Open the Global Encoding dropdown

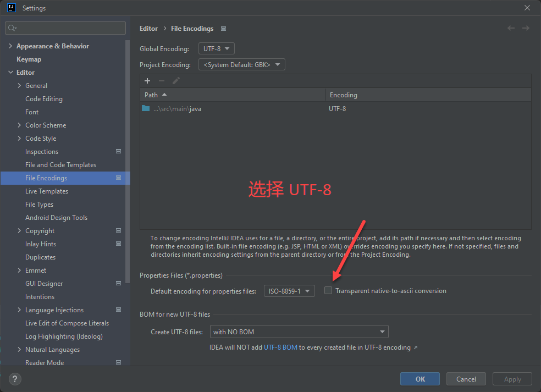pyautogui.click(x=216, y=48)
